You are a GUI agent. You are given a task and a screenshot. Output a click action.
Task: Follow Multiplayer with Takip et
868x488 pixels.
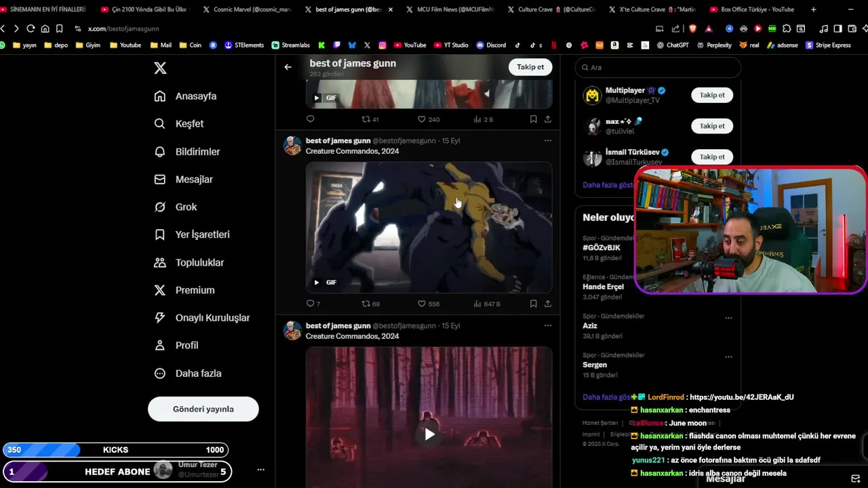click(712, 95)
